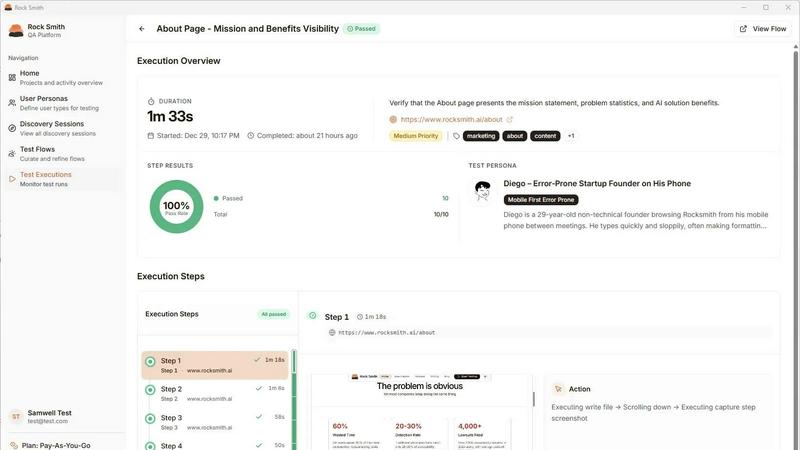
Task: Open Samwell Test account menu
Action: [60, 417]
